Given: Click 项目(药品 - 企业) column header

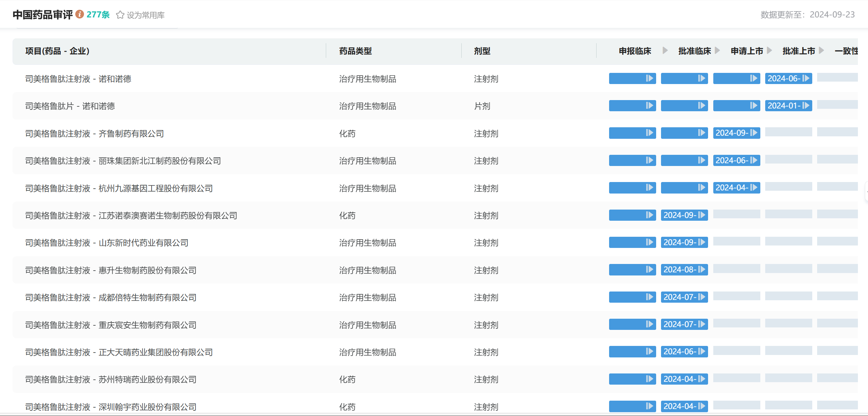Looking at the screenshot, I should tap(57, 51).
